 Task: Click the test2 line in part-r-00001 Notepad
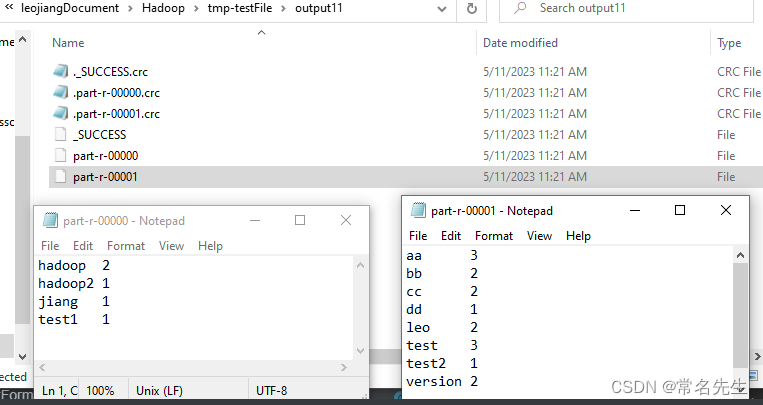click(442, 363)
